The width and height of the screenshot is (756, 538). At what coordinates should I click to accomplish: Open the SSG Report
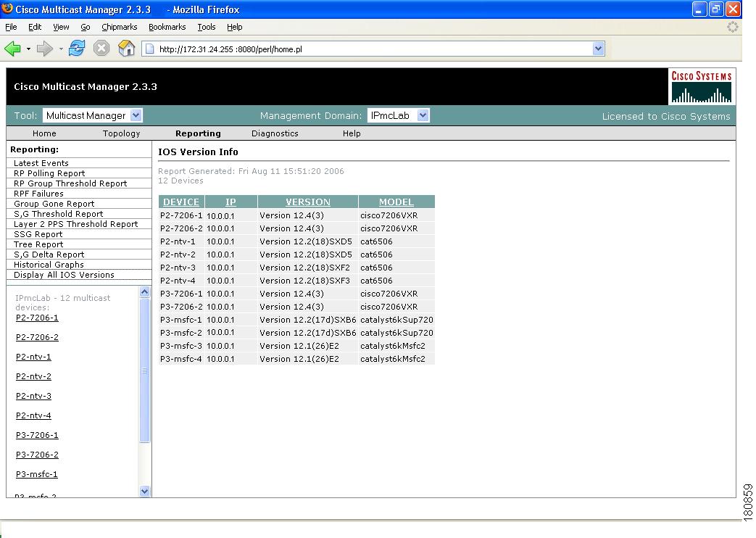tap(38, 234)
